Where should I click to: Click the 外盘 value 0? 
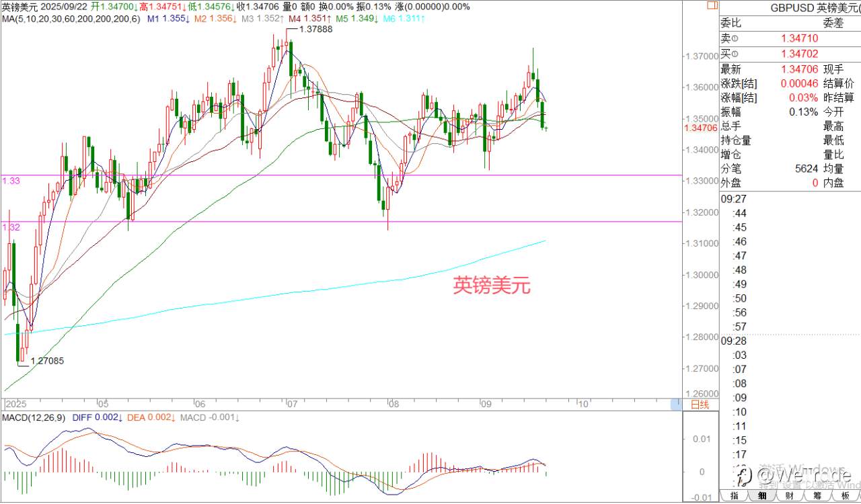(815, 183)
